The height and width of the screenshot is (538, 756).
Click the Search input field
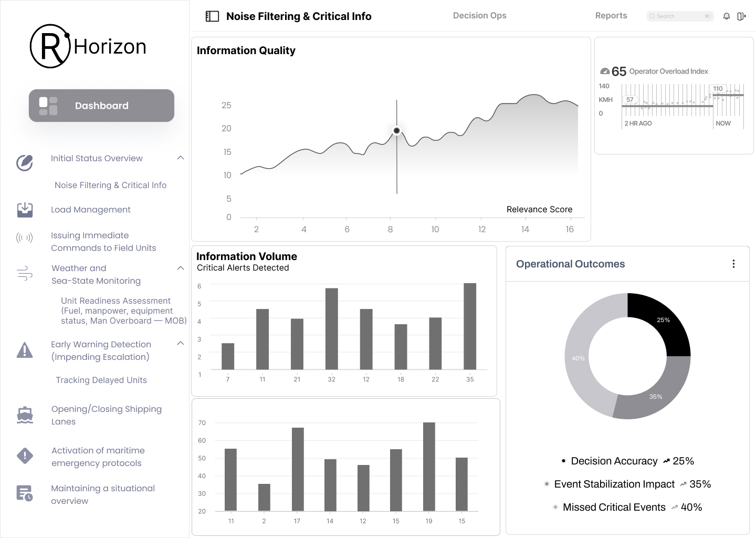(x=679, y=16)
